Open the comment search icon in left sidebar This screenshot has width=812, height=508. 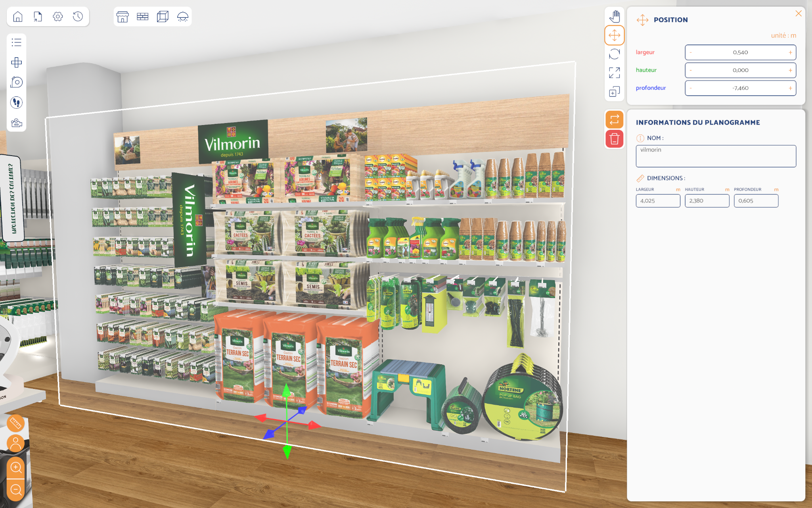(x=17, y=82)
